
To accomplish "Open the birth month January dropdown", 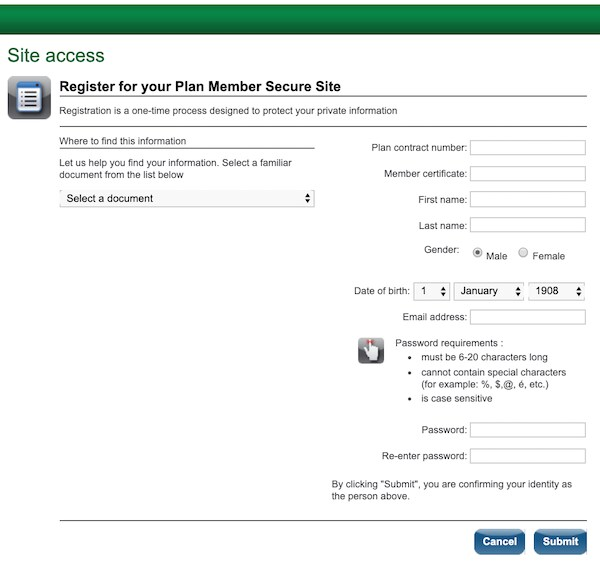I will [488, 291].
